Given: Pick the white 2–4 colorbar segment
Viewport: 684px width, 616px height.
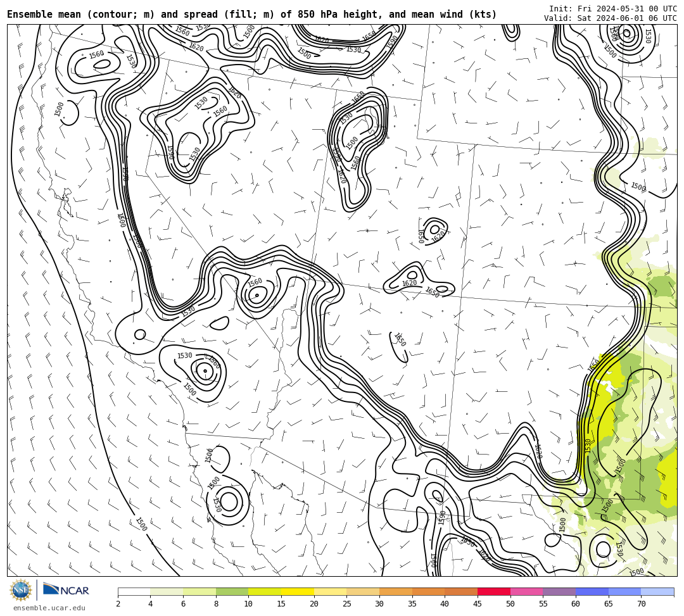Looking at the screenshot, I should pyautogui.click(x=134, y=591).
